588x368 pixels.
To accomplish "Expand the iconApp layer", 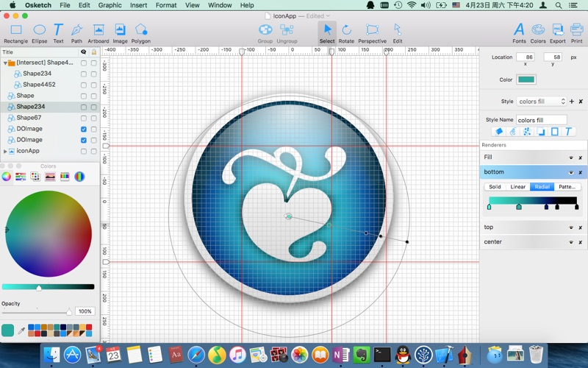I will tap(5, 152).
